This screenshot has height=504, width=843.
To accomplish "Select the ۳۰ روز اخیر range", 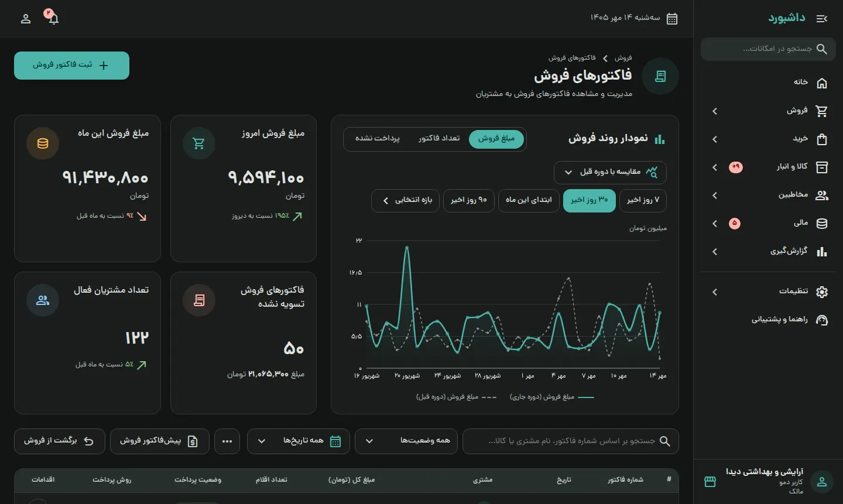I will pyautogui.click(x=590, y=200).
